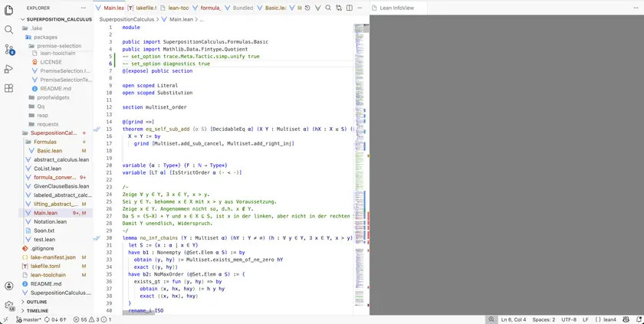644x324 pixels.
Task: Collapse the Formulas folder
Action: (x=44, y=142)
